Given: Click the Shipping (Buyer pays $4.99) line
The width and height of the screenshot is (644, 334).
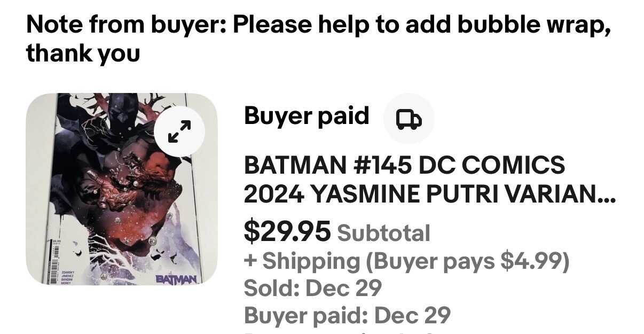Looking at the screenshot, I should pos(406,261).
